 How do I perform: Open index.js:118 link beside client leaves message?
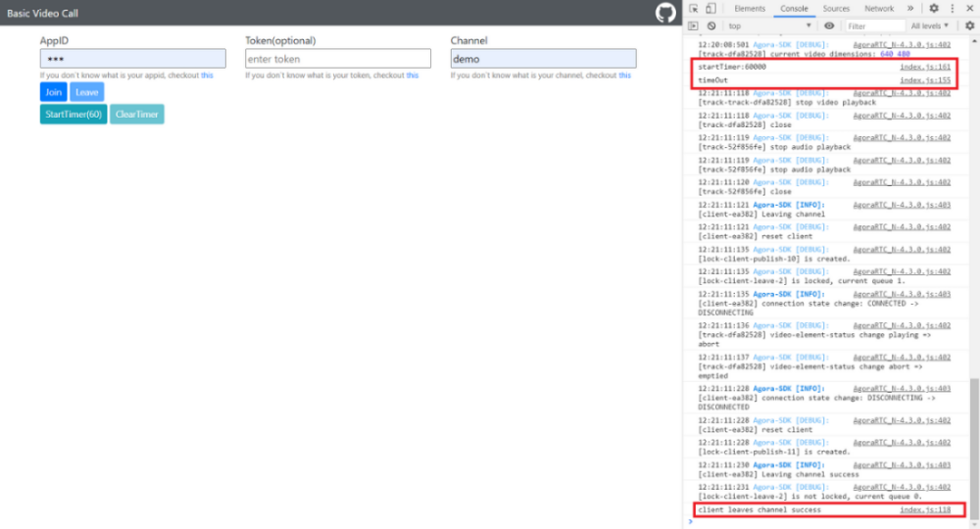[925, 509]
